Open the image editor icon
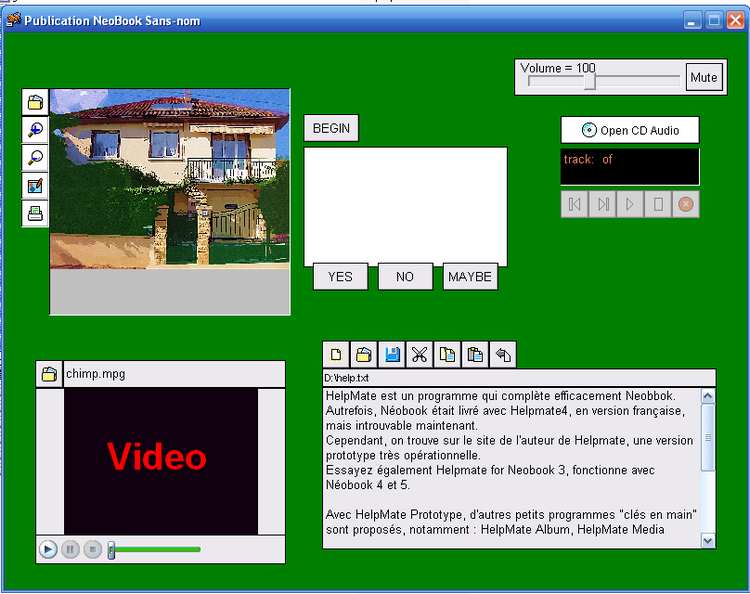The height and width of the screenshot is (594, 750). 35,185
